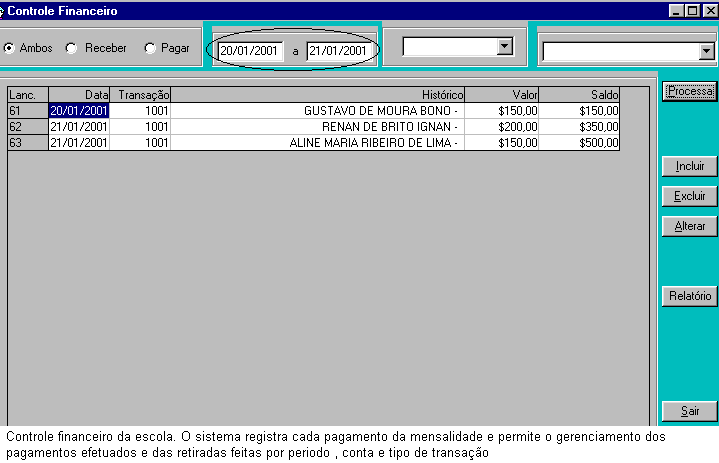Click the Valor cell in row 63
Image resolution: width=719 pixels, height=463 pixels.
[x=502, y=143]
